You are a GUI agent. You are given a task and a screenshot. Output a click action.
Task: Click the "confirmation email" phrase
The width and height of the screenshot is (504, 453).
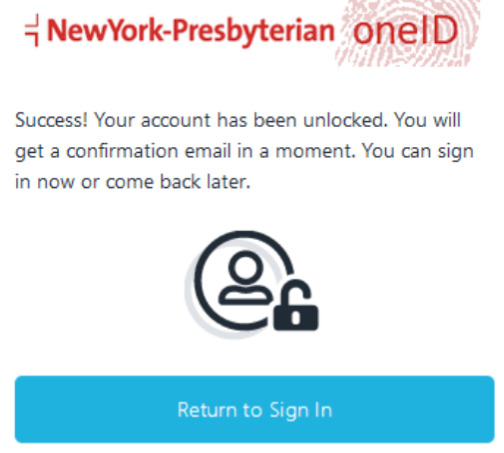pyautogui.click(x=149, y=151)
